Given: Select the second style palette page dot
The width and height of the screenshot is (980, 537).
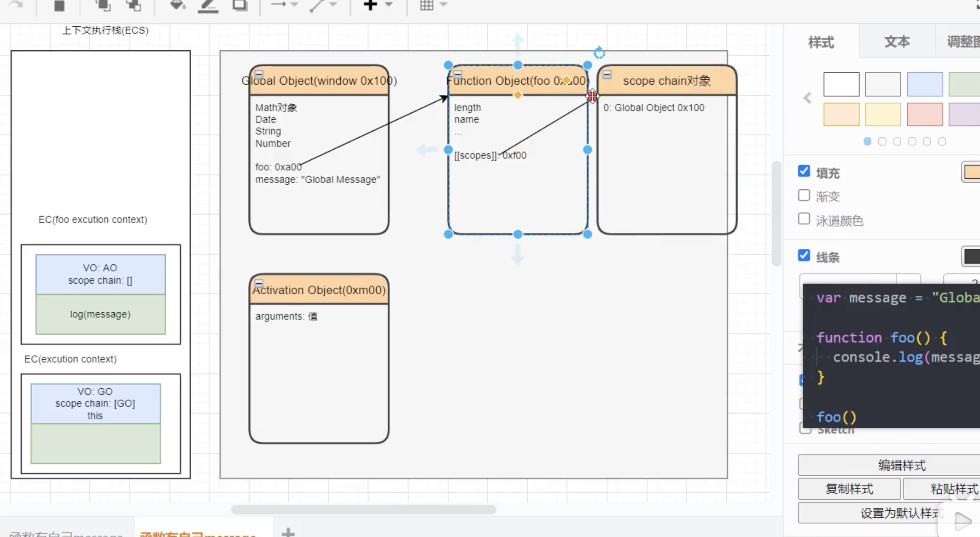Looking at the screenshot, I should tap(882, 141).
